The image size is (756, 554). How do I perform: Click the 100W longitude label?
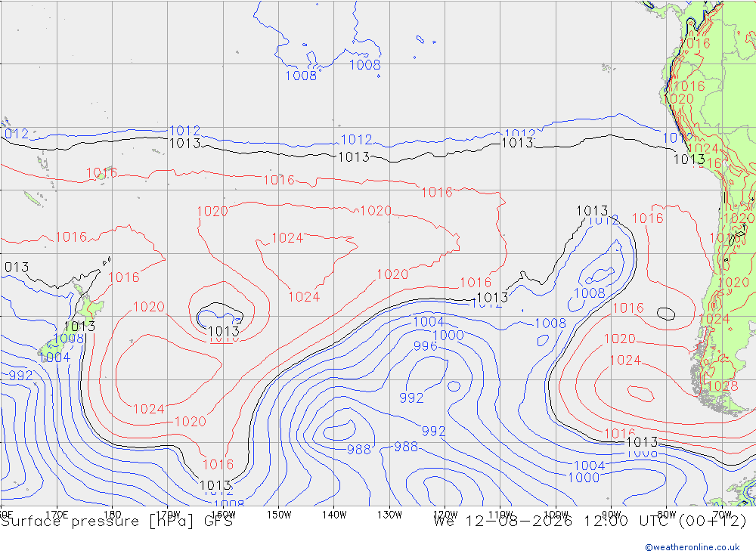click(556, 515)
